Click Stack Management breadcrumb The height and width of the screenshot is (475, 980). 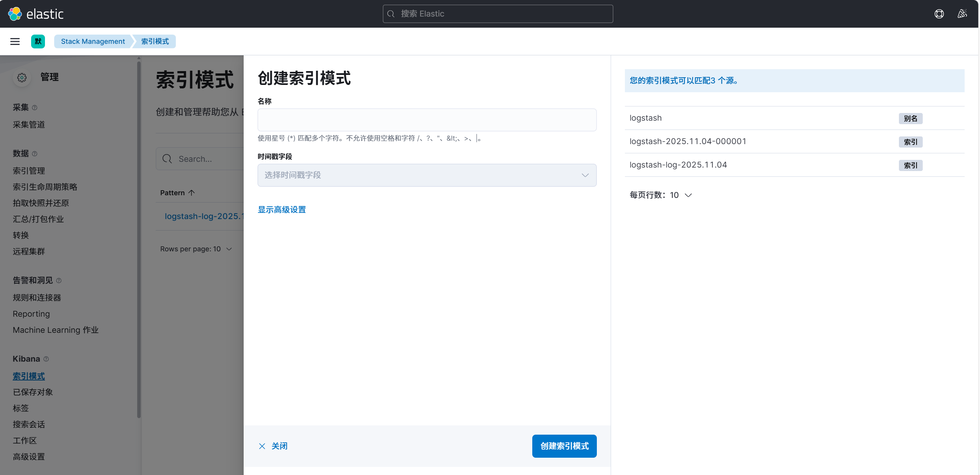point(93,42)
